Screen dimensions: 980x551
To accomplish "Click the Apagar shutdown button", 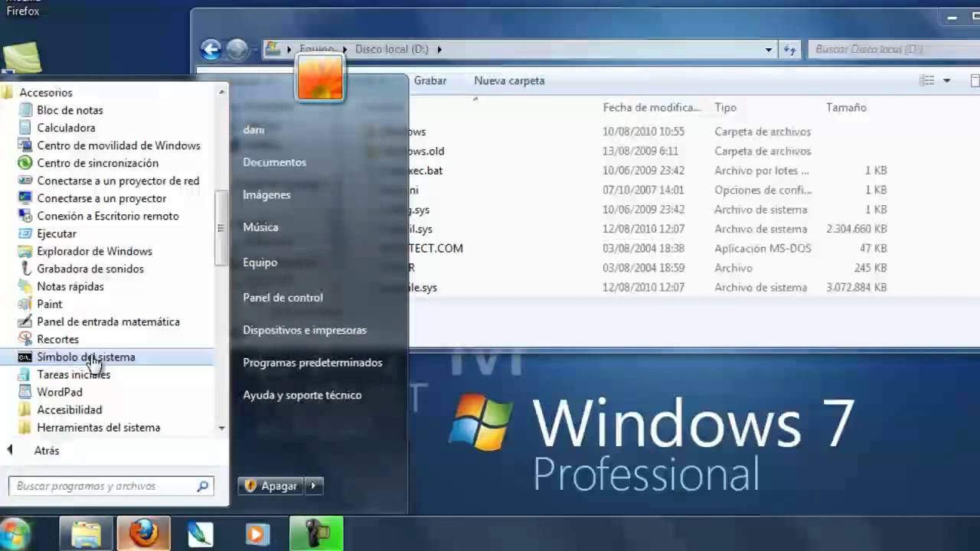I will click(x=271, y=486).
